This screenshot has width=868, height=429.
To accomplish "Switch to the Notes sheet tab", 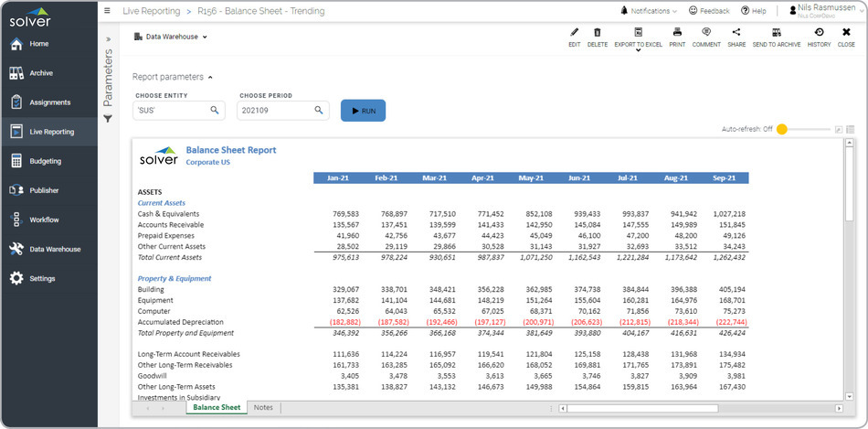I will coord(263,408).
